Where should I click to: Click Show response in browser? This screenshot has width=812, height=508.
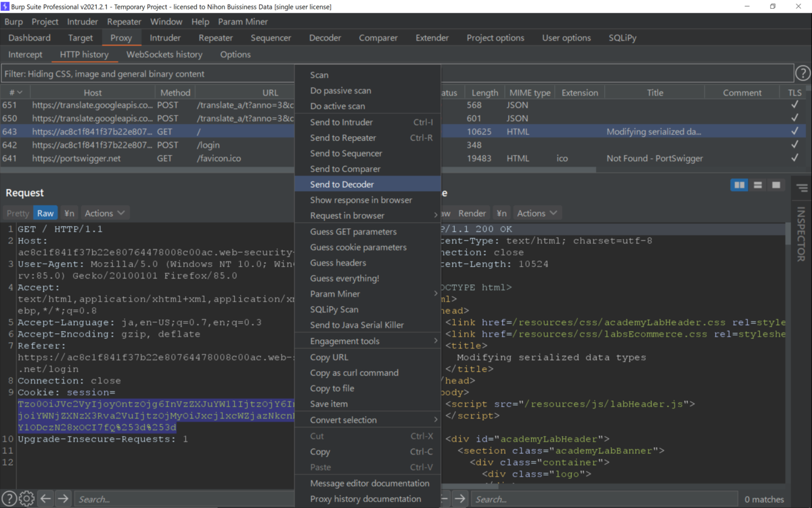pos(367,200)
